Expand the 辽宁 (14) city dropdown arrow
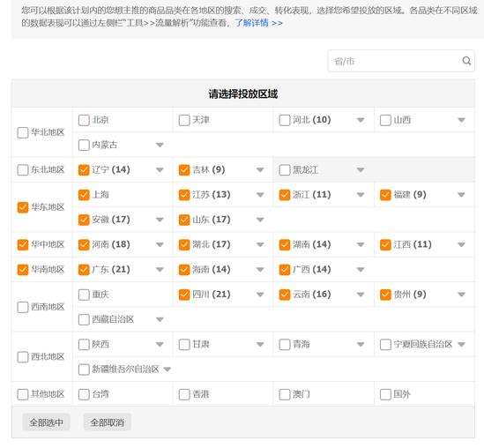Screen dimensions: 484x448 [x=160, y=170]
